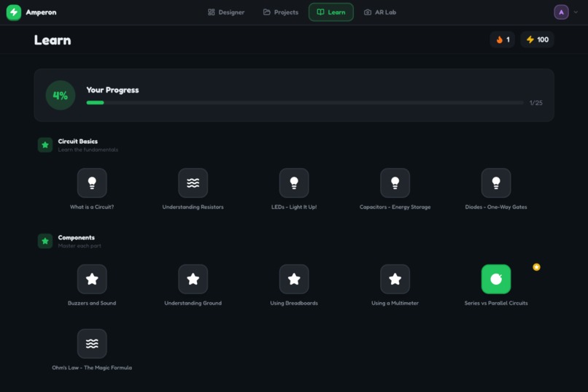Image resolution: width=588 pixels, height=392 pixels.
Task: Click the 'Components' section heading
Action: tap(76, 238)
